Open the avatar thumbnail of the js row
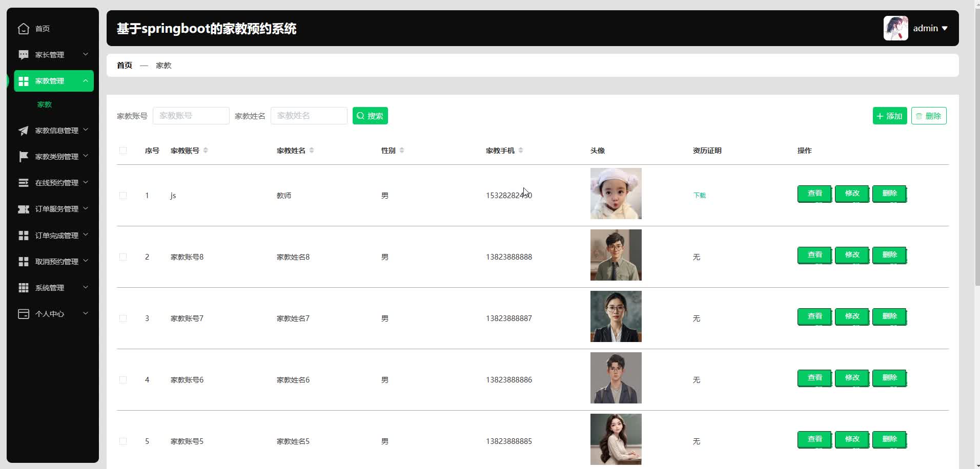 (x=616, y=194)
